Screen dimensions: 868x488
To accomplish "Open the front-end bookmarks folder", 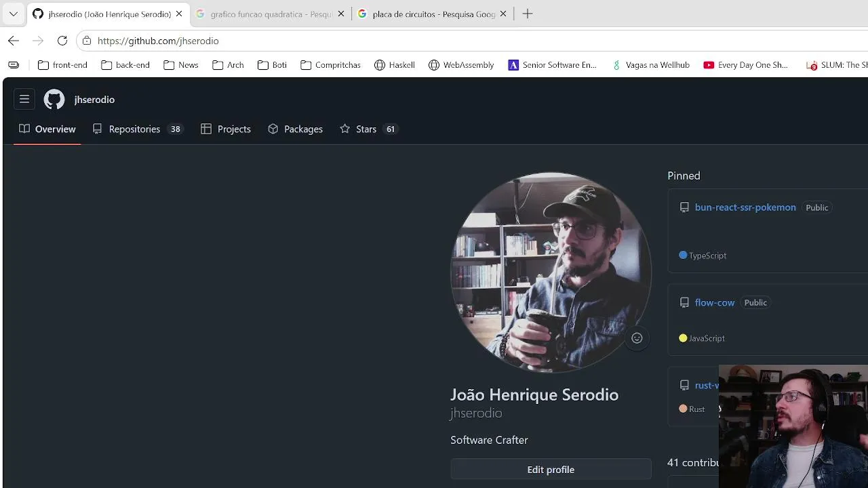I will (x=62, y=65).
